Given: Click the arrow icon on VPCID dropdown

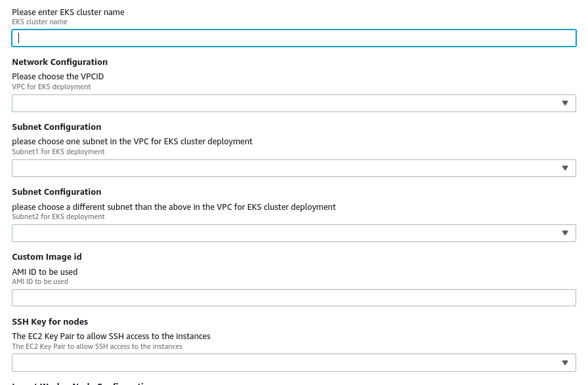Looking at the screenshot, I should coord(565,103).
